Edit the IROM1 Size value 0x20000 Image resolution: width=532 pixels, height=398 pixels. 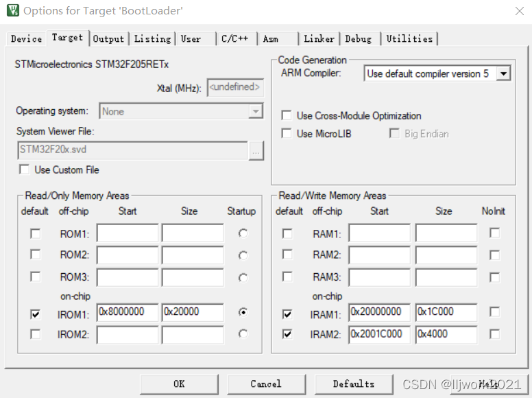pos(193,312)
